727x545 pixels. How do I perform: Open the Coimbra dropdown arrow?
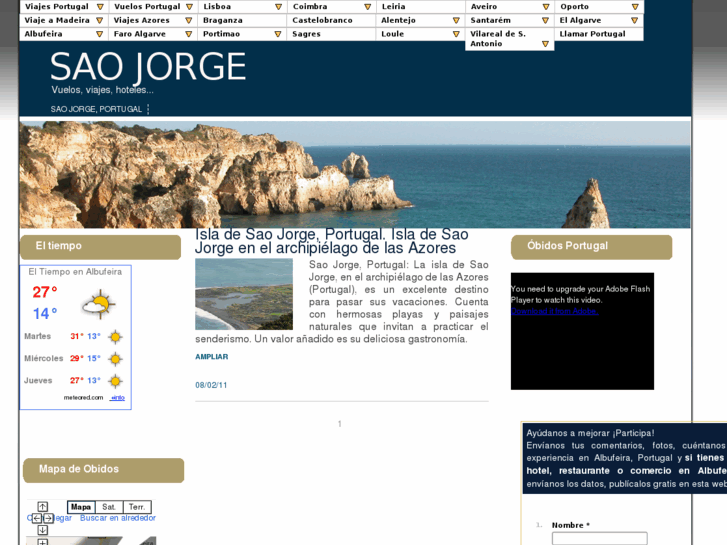tap(367, 7)
